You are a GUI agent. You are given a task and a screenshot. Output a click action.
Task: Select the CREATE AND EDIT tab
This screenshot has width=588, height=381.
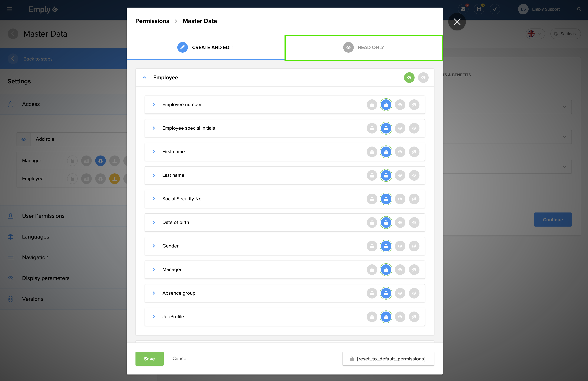(205, 47)
